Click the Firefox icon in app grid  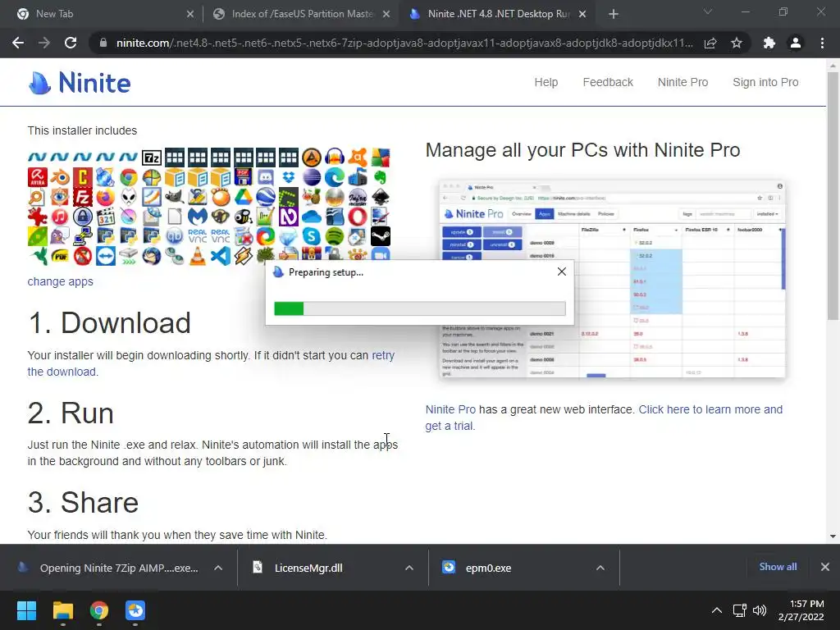[106, 197]
